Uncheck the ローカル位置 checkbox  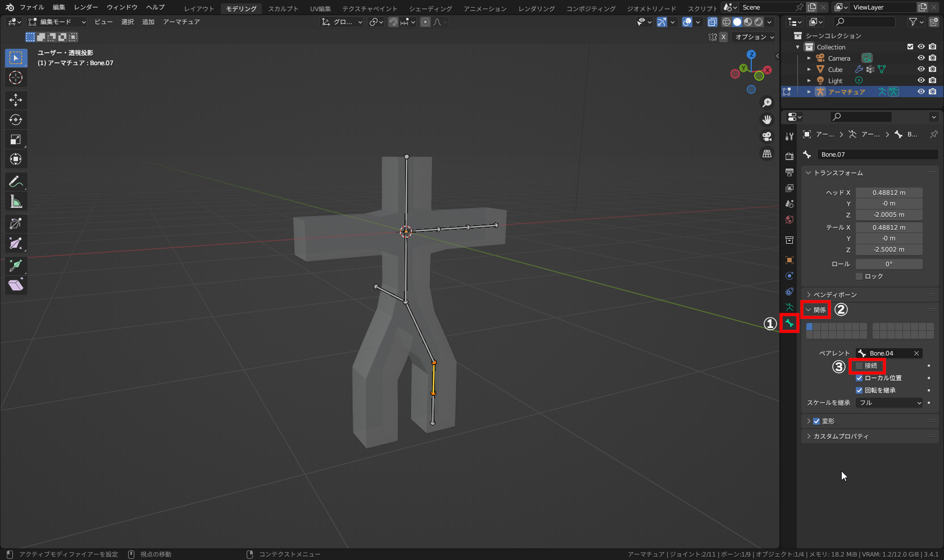[859, 378]
